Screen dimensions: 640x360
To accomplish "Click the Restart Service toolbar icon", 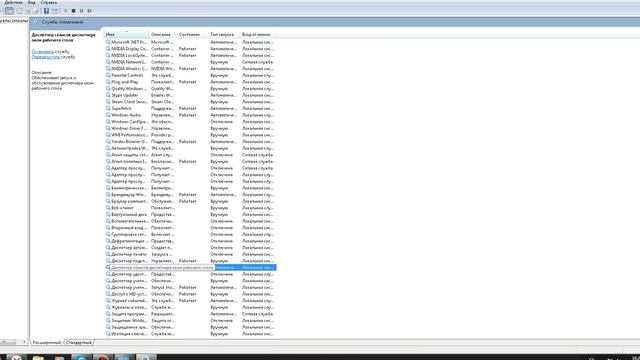I will coord(89,11).
